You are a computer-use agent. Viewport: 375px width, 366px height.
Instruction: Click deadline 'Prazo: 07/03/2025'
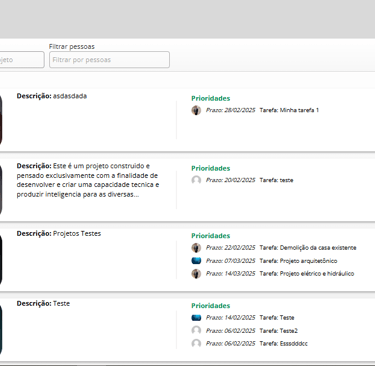pos(230,261)
